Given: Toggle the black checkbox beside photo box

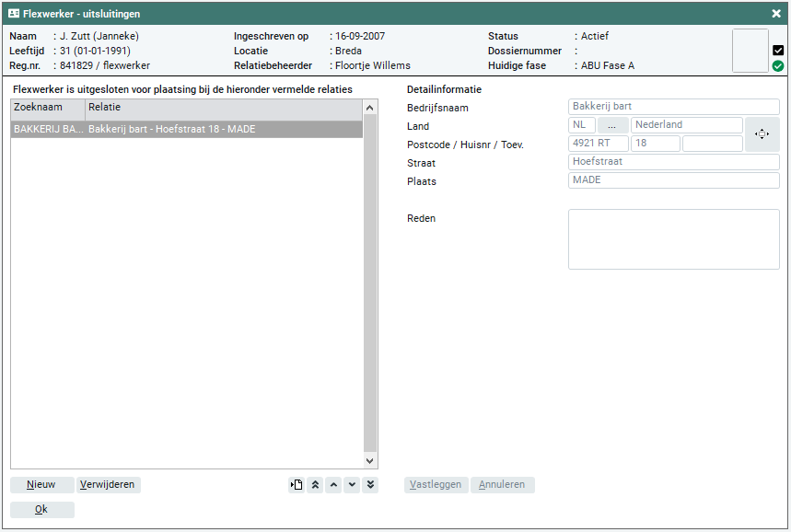Looking at the screenshot, I should click(x=778, y=51).
